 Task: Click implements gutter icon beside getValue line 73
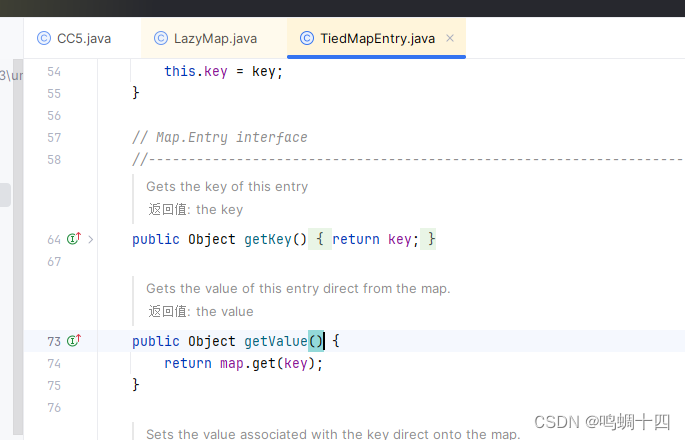pyautogui.click(x=74, y=340)
